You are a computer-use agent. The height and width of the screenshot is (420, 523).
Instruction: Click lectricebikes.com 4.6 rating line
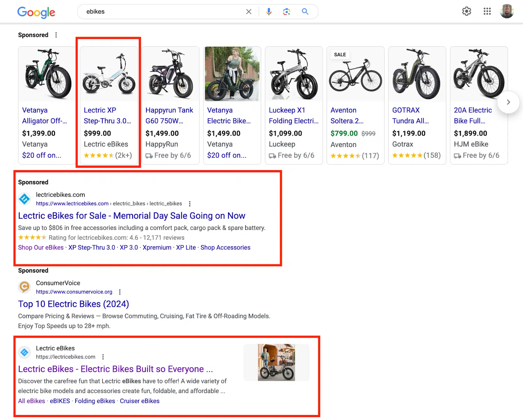[x=101, y=238]
